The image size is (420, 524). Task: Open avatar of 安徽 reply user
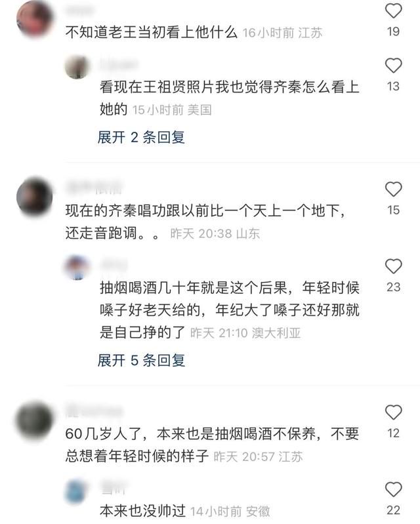tap(77, 491)
